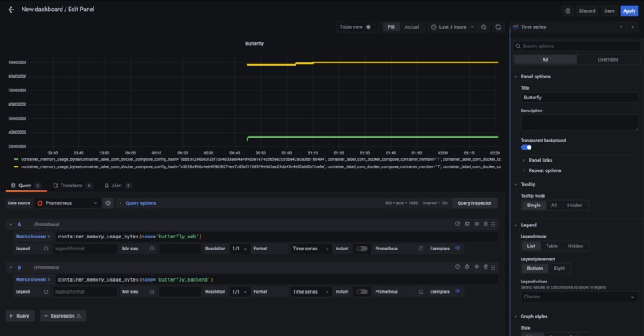Expand Panel links section
The width and height of the screenshot is (644, 336).
540,160
